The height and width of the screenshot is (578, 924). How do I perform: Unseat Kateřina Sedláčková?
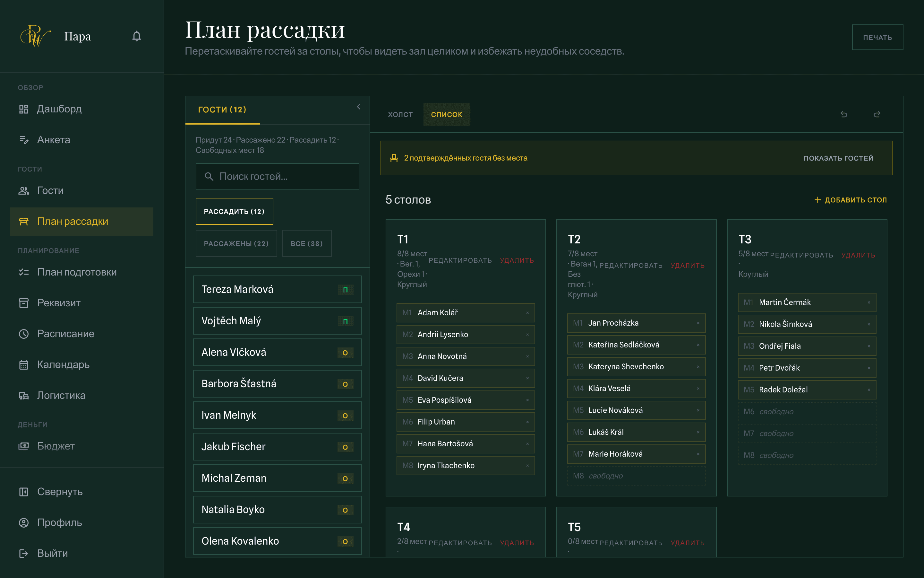pyautogui.click(x=698, y=345)
